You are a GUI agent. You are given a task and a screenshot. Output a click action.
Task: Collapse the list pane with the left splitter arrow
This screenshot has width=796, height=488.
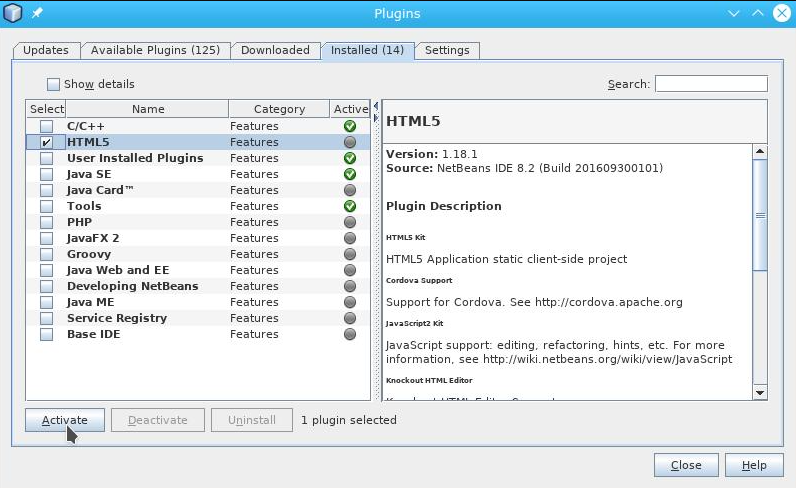(x=376, y=106)
